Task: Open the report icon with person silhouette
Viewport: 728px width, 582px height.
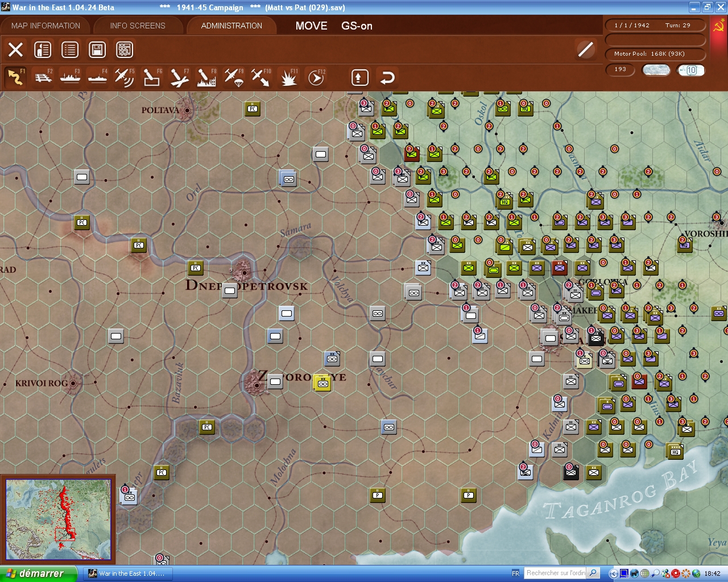Action: pyautogui.click(x=43, y=49)
